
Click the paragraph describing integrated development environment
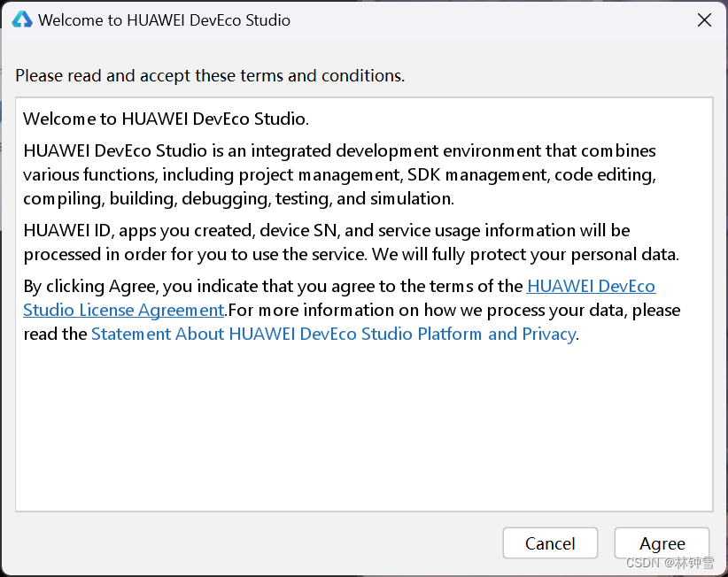point(339,175)
